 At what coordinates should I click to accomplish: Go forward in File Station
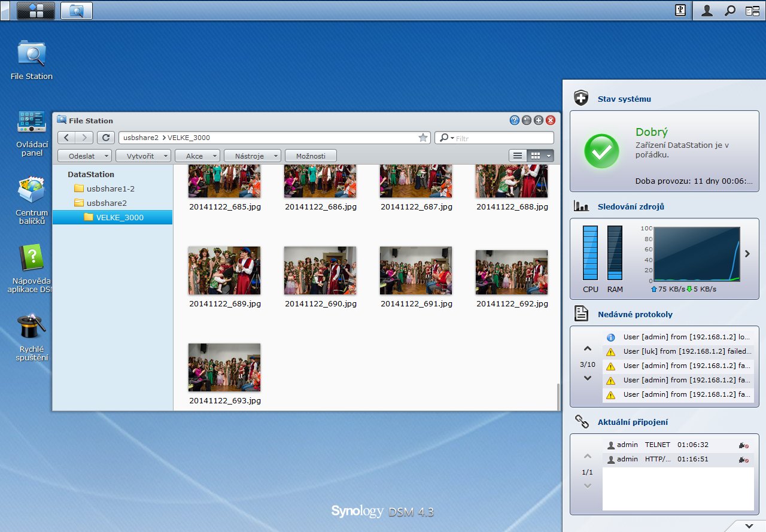pos(84,138)
